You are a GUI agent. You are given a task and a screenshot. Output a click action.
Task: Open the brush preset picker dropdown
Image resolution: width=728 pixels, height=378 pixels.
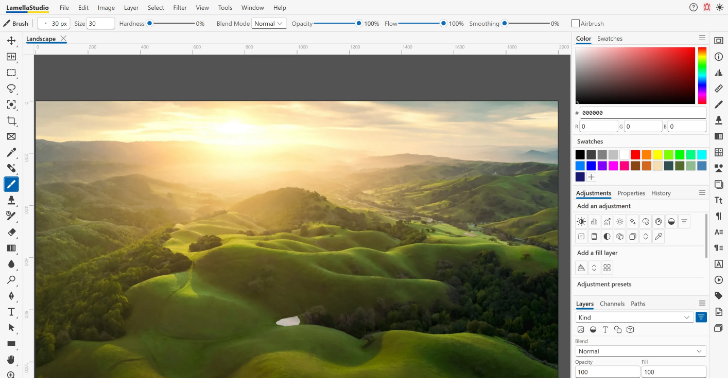coord(54,24)
